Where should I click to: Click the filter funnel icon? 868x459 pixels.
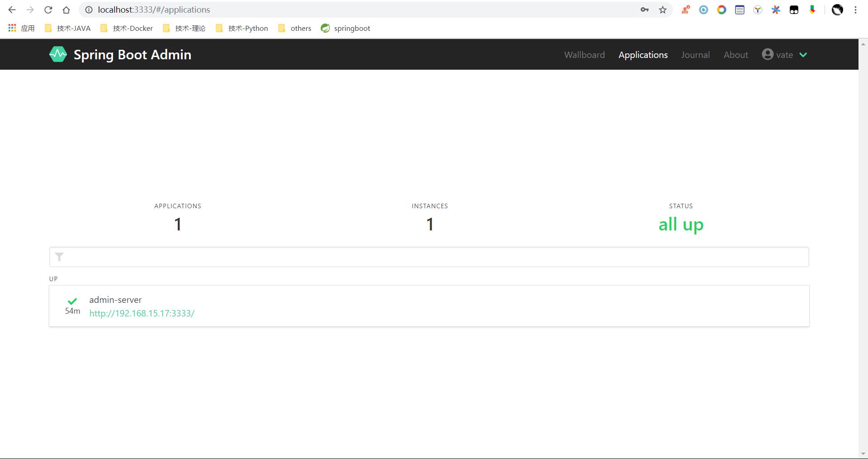(59, 257)
